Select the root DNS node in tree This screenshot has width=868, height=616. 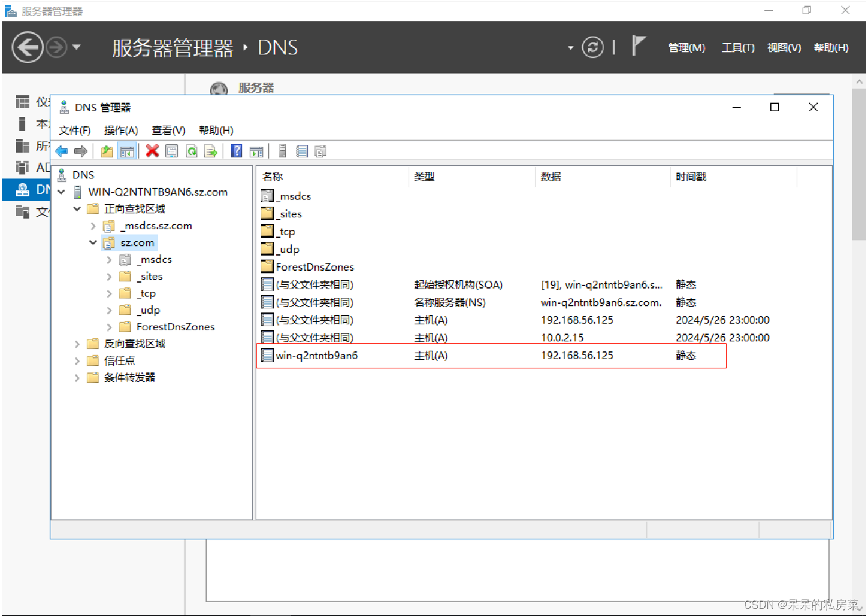point(83,175)
